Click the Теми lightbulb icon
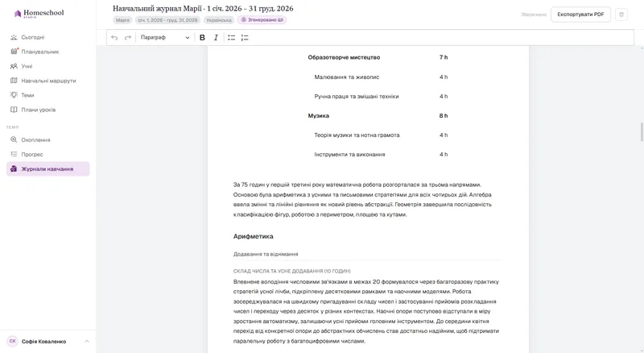This screenshot has width=644, height=353. tap(14, 95)
